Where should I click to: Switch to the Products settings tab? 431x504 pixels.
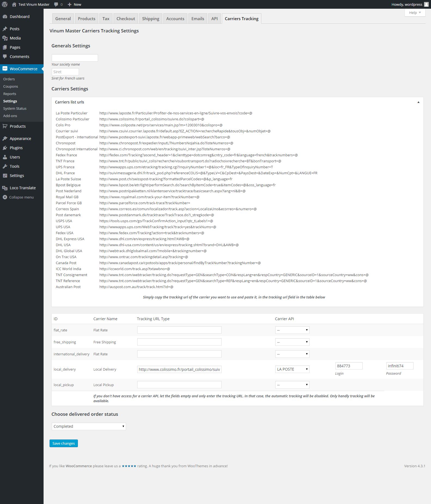(87, 19)
